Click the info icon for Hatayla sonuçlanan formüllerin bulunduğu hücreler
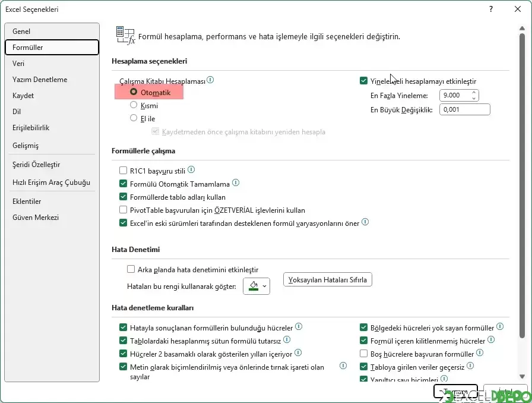 coord(299,326)
